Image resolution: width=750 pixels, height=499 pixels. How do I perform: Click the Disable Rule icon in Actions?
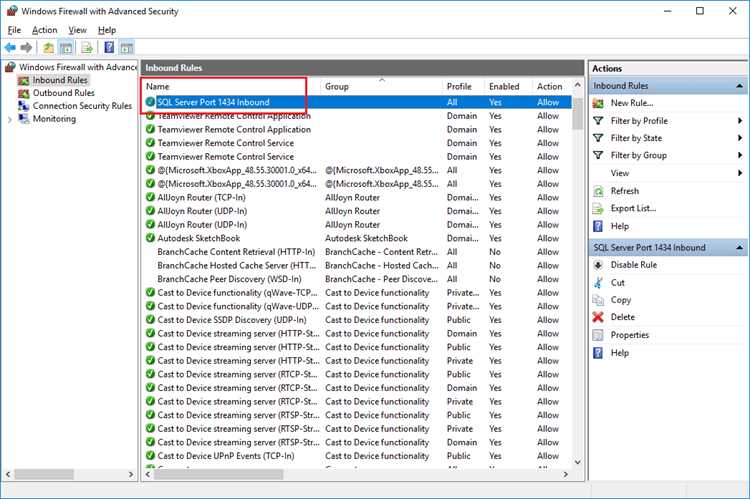click(598, 265)
